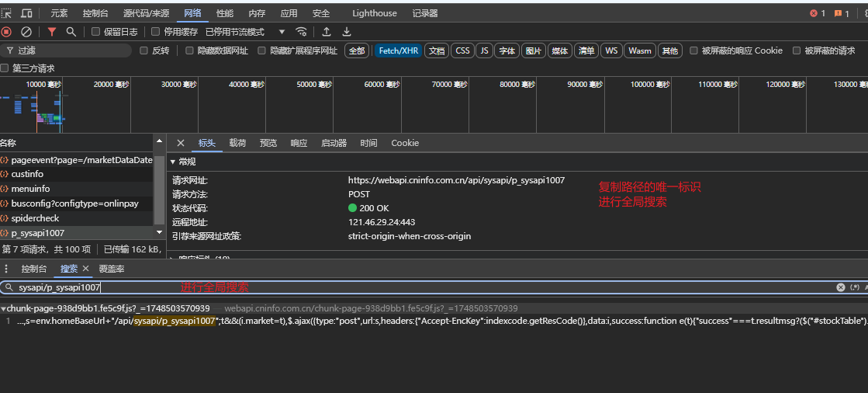Viewport: 868px width, 393px height.
Task: Switch to 载荷 request tab
Action: click(x=237, y=143)
